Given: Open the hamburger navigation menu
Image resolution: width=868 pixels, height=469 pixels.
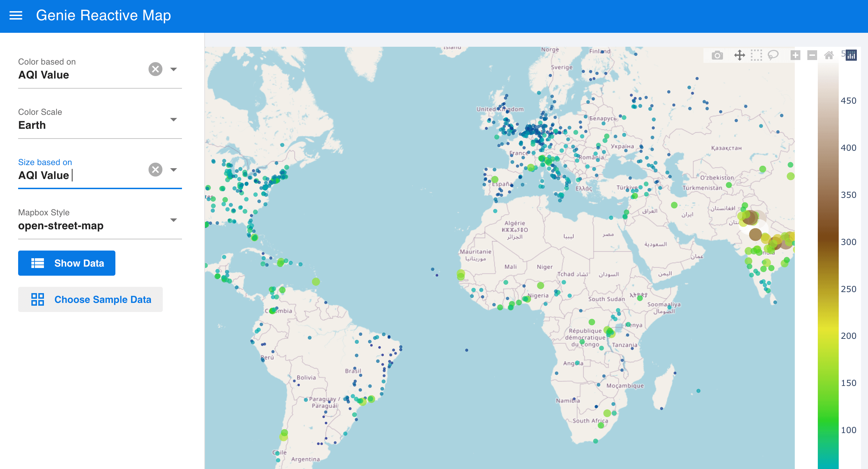Looking at the screenshot, I should [x=16, y=15].
